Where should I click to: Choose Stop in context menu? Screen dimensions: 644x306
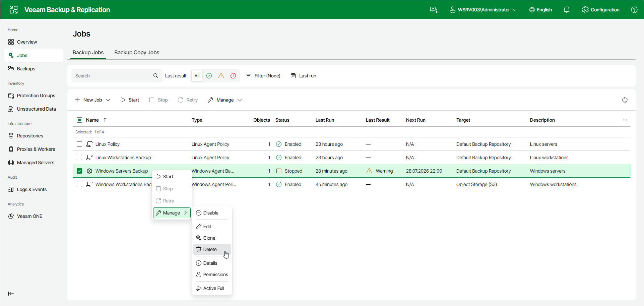pos(172,189)
